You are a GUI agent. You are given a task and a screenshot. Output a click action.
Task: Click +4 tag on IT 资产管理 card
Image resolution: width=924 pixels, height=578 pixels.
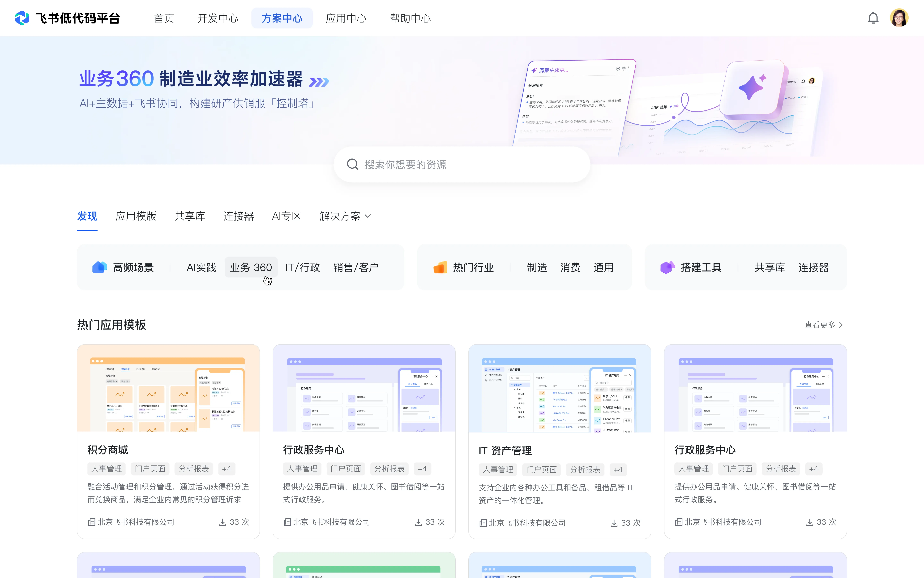618,469
